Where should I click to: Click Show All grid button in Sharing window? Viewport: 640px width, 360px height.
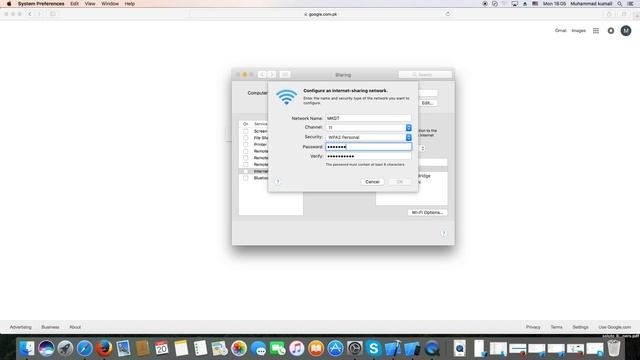pyautogui.click(x=285, y=74)
